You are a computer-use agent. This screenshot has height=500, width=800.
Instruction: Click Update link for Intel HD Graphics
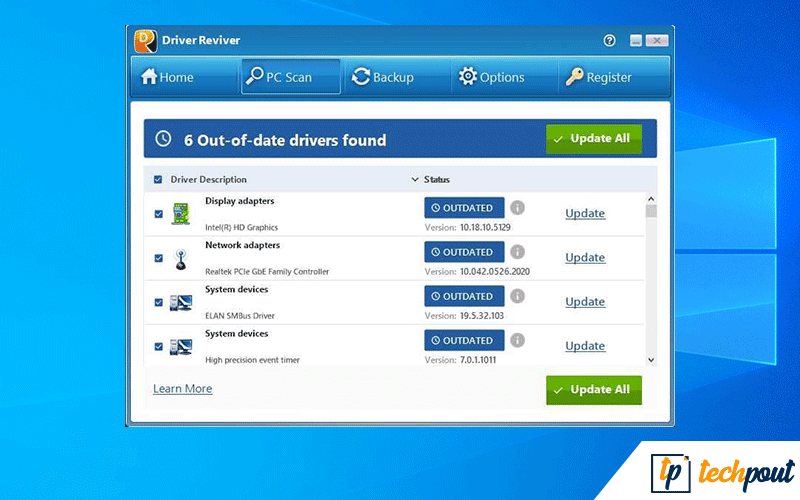tap(585, 213)
